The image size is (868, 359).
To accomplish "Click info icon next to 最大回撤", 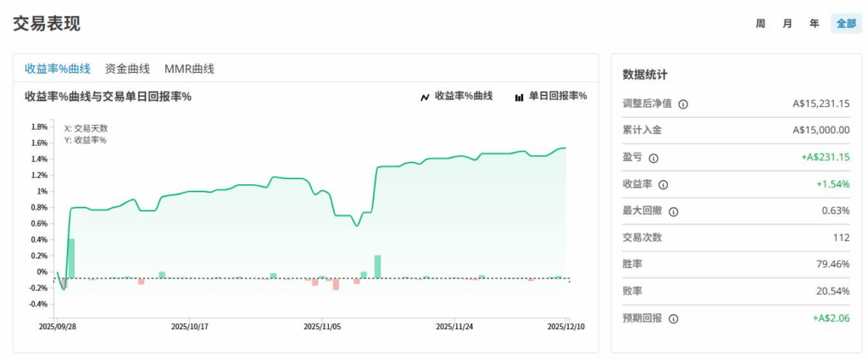I will click(673, 211).
